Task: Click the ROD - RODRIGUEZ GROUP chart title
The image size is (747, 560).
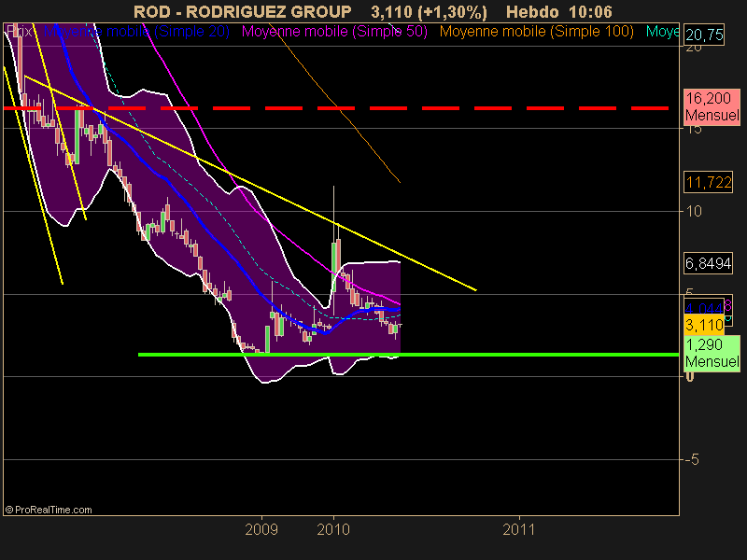Action: (242, 11)
